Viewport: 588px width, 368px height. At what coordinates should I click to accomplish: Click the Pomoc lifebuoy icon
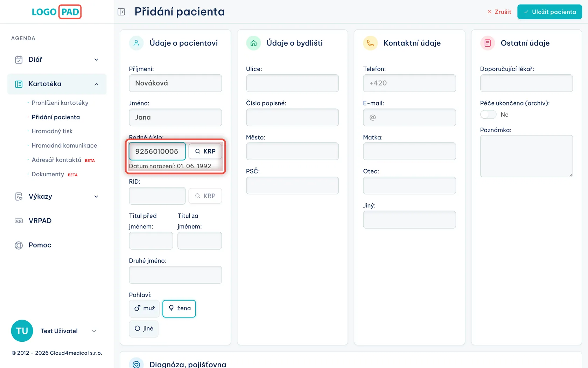coord(19,245)
